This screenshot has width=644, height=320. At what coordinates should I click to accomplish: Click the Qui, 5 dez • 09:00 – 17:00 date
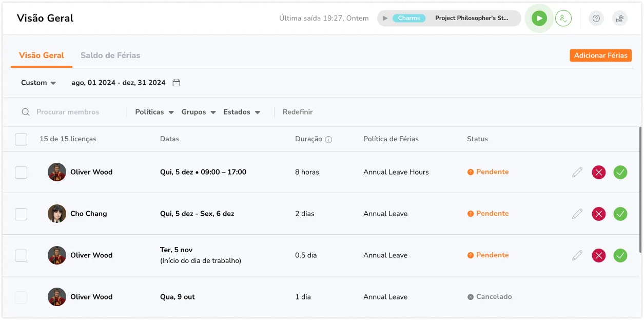(203, 172)
